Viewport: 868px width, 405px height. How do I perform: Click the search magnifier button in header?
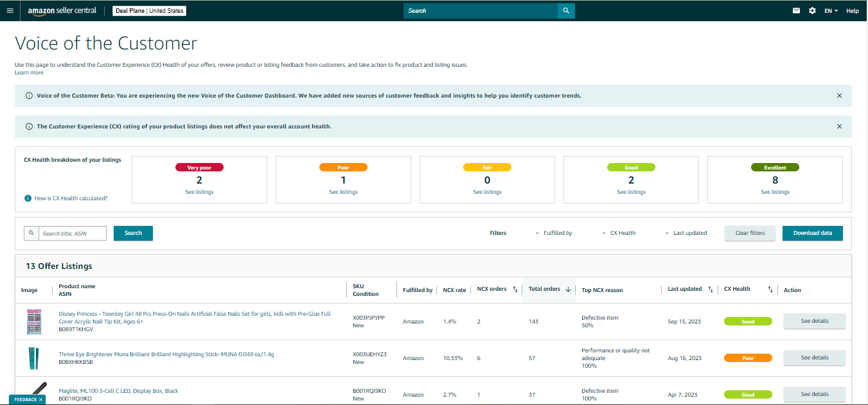tap(566, 11)
